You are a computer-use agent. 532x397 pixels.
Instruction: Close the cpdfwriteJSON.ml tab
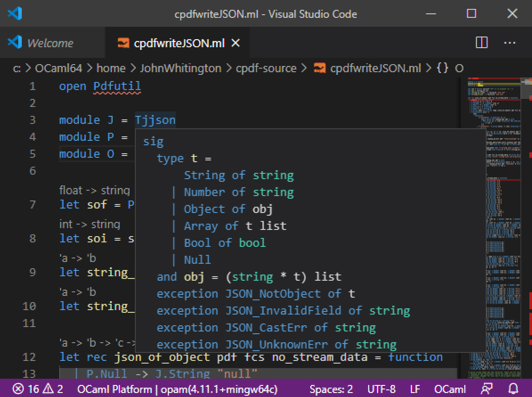coord(235,43)
